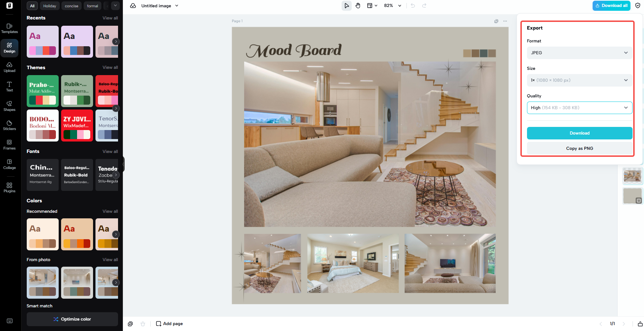Screen dimensions: 644x331
Task: Select the pointer selection tool
Action: click(x=346, y=6)
